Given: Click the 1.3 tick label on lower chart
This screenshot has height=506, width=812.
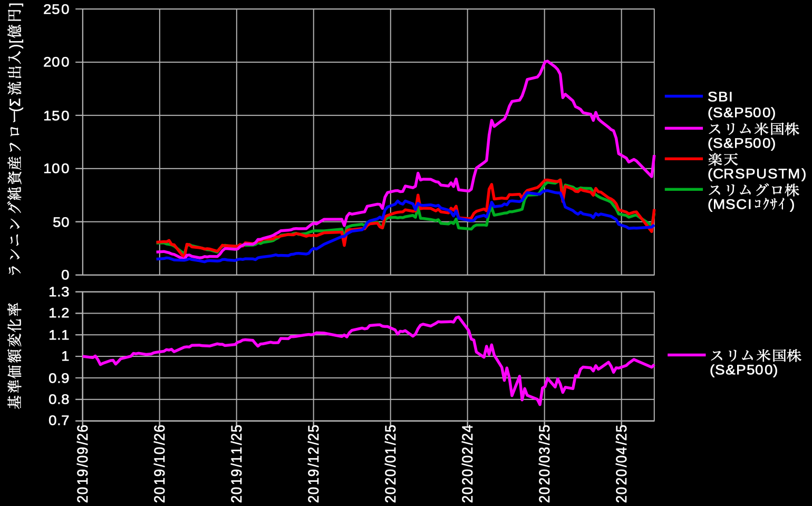Looking at the screenshot, I should tap(59, 292).
